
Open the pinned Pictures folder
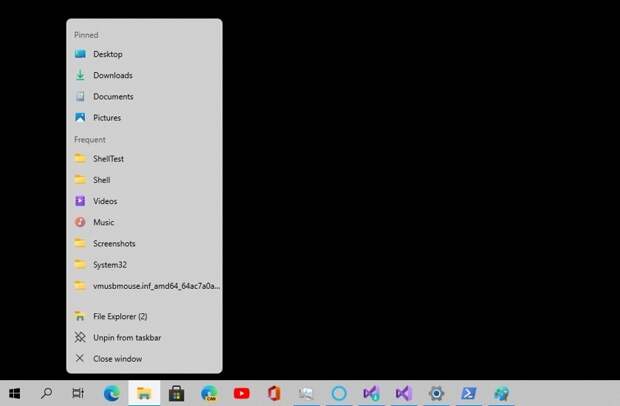click(x=144, y=117)
